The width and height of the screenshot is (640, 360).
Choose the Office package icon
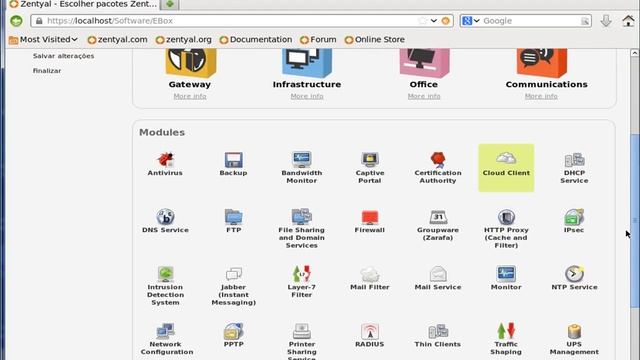tap(424, 62)
